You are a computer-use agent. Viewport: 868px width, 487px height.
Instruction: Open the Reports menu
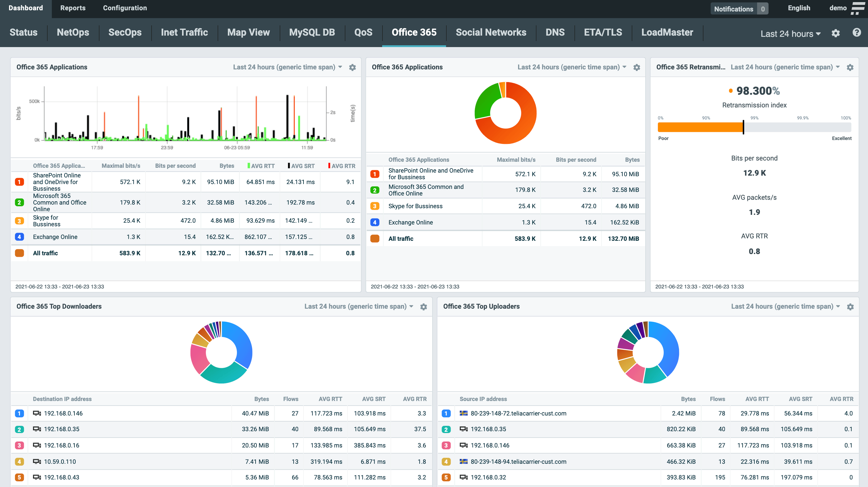coord(73,8)
